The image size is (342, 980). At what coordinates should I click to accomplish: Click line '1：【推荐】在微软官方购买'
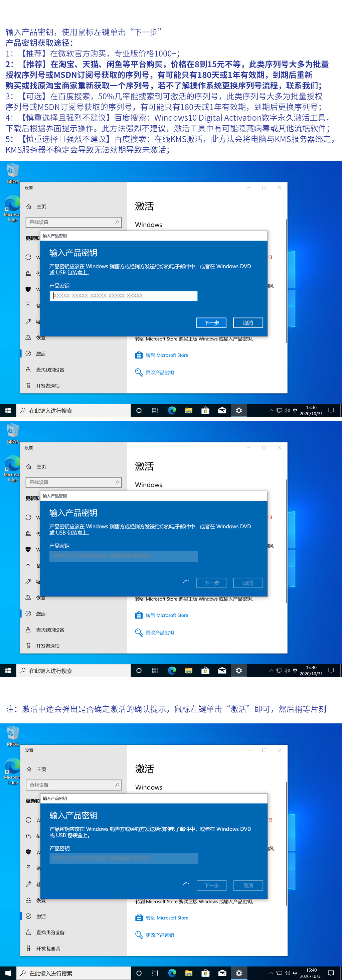click(93, 53)
